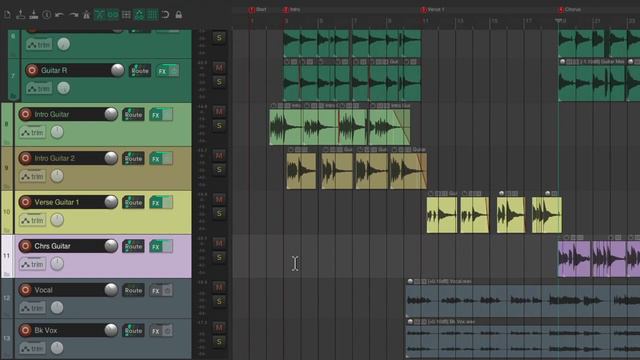Solo the Vocal track

click(219, 301)
